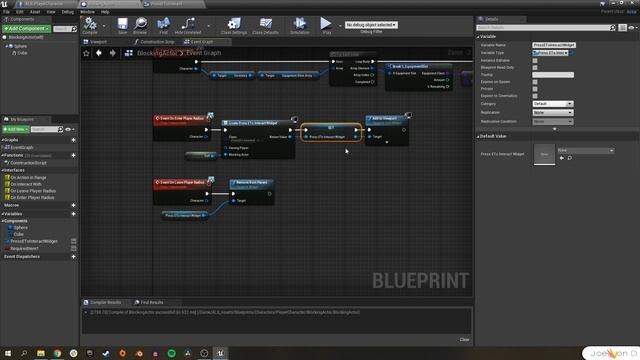Open the Debug menu
Viewport: 640px width, 360px height.
pos(68,12)
